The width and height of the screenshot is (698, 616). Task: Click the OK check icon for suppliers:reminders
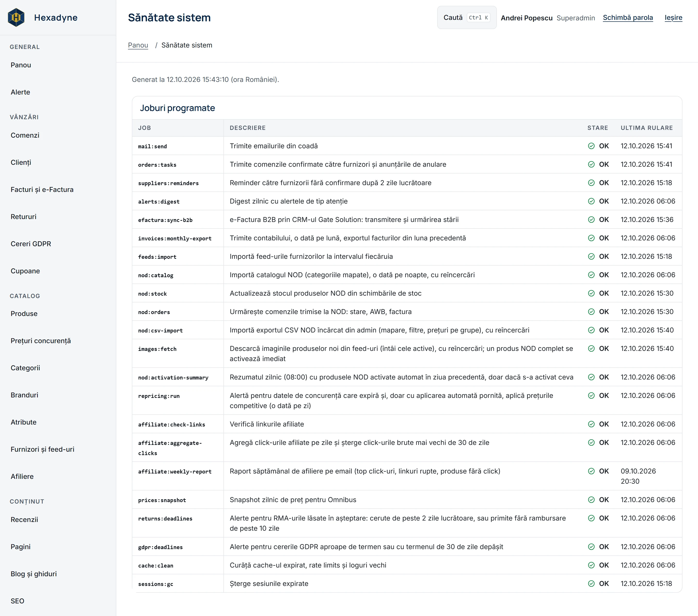coord(591,183)
